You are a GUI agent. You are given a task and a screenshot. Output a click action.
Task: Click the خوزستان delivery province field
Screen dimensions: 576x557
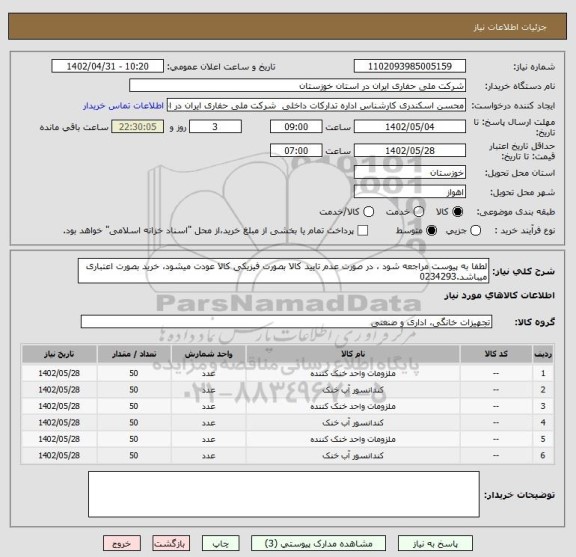(410, 173)
